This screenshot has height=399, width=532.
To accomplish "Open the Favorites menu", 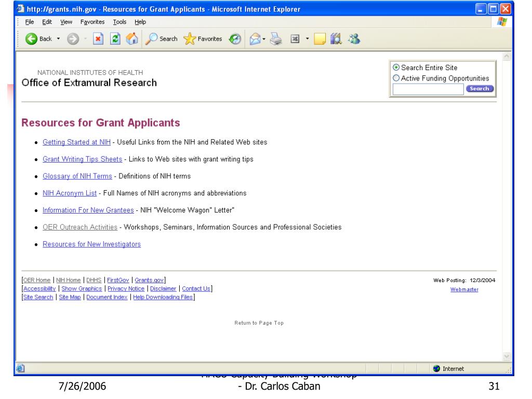I will (92, 22).
